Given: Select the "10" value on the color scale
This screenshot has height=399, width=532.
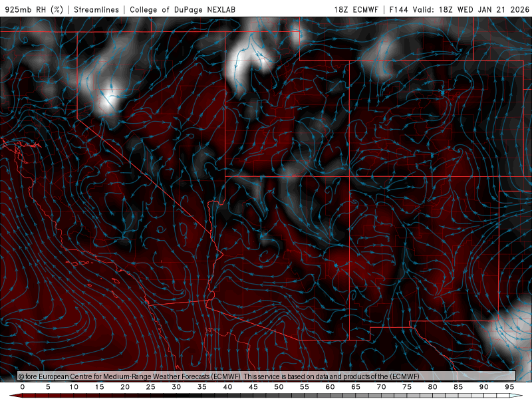Looking at the screenshot, I should pos(74,387).
